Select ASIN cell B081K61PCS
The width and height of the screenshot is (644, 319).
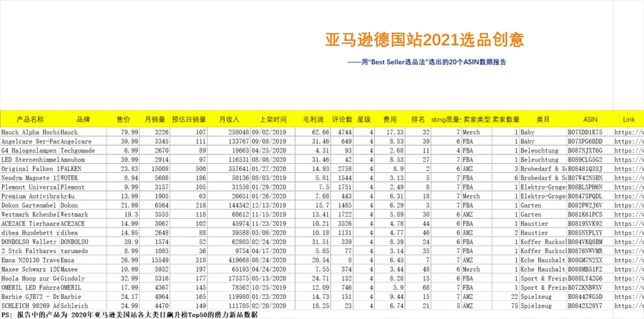[590, 215]
